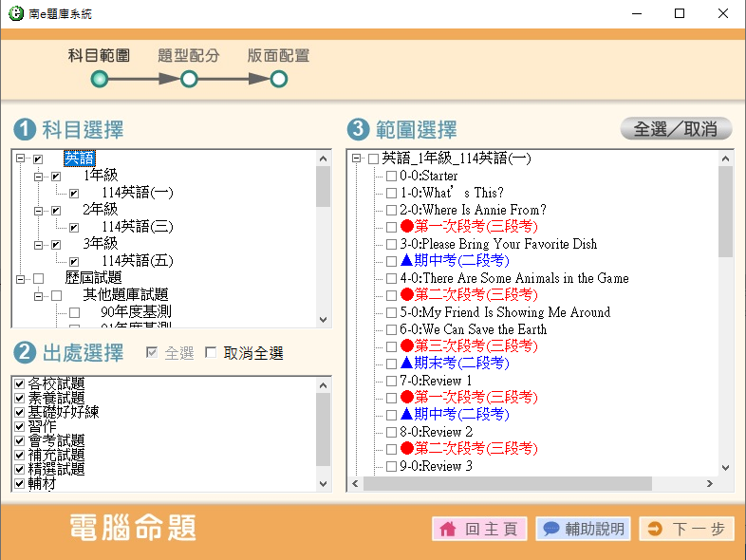
Task: Click the speech bubble icon for 輔助說明
Action: tap(550, 530)
